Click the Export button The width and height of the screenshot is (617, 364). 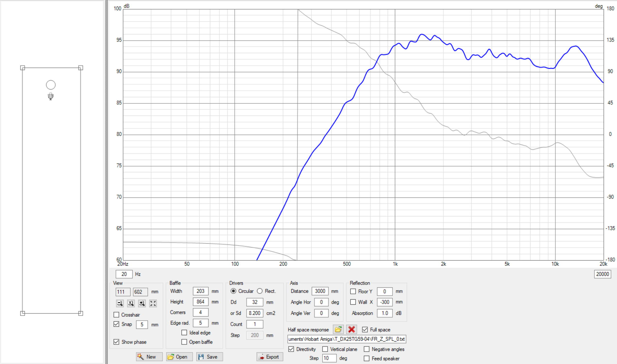[x=270, y=357]
